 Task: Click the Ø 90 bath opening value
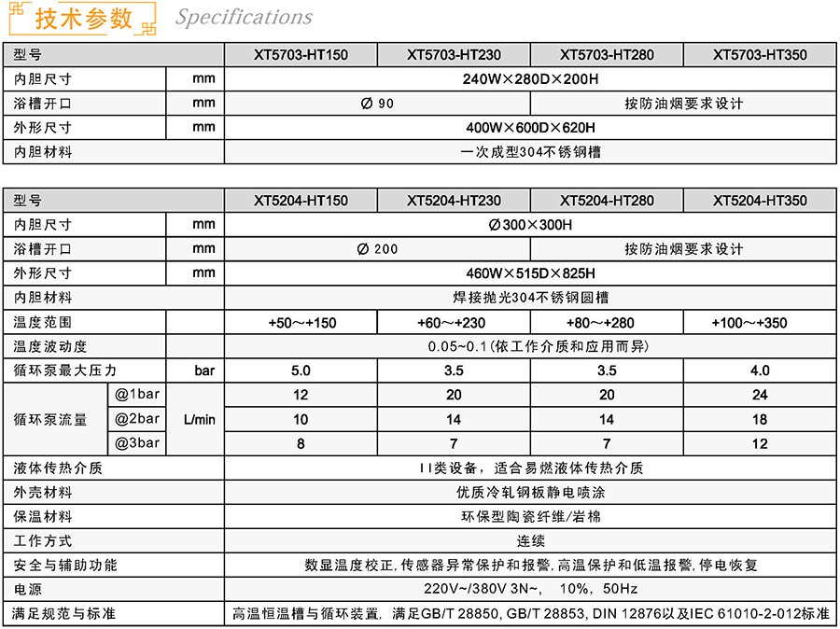tap(377, 104)
